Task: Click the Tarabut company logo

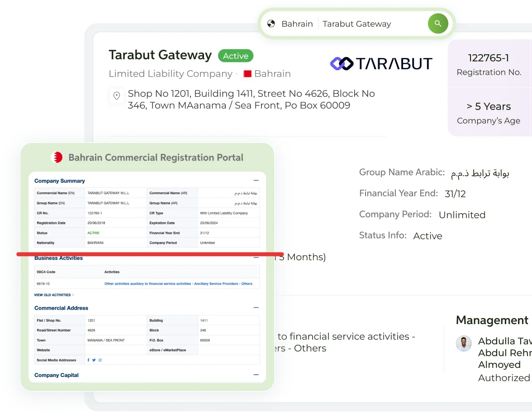Action: coord(381,63)
